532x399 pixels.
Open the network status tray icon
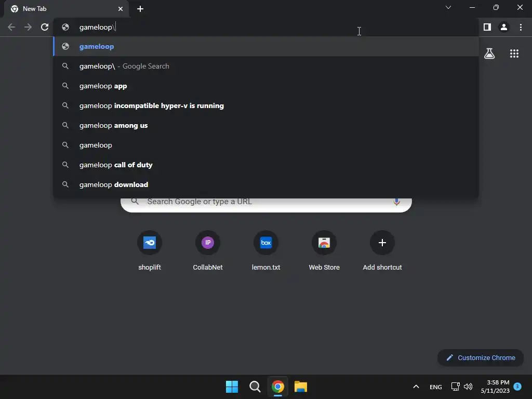(x=455, y=387)
